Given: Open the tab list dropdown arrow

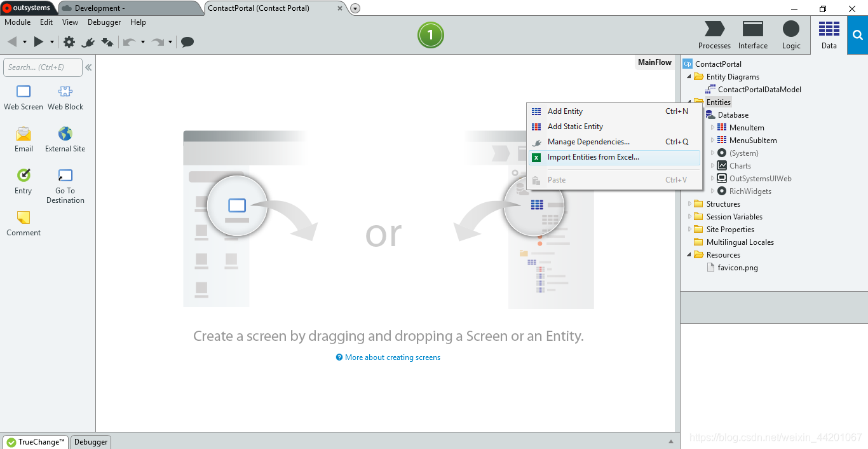Looking at the screenshot, I should pos(355,8).
